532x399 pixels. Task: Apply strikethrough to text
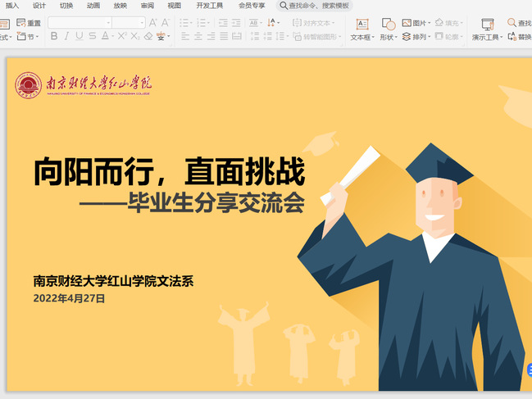(x=92, y=37)
